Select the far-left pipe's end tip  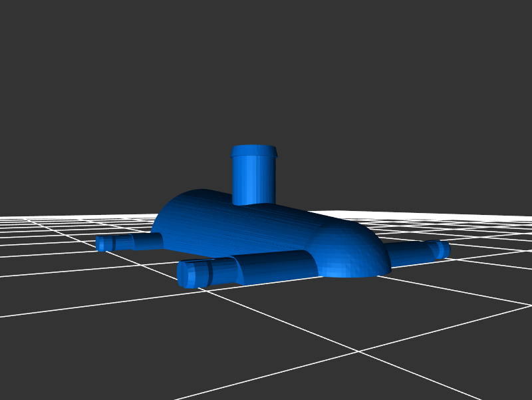pos(100,244)
